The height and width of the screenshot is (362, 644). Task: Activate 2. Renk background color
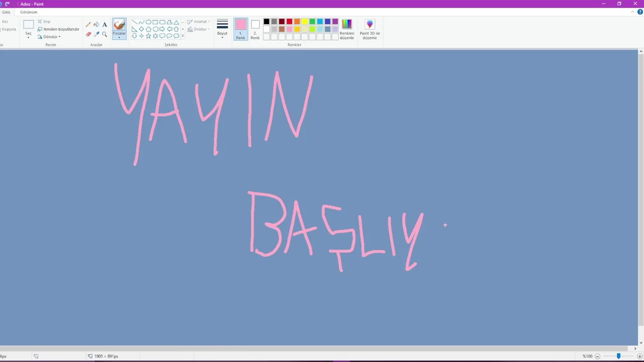(x=255, y=29)
